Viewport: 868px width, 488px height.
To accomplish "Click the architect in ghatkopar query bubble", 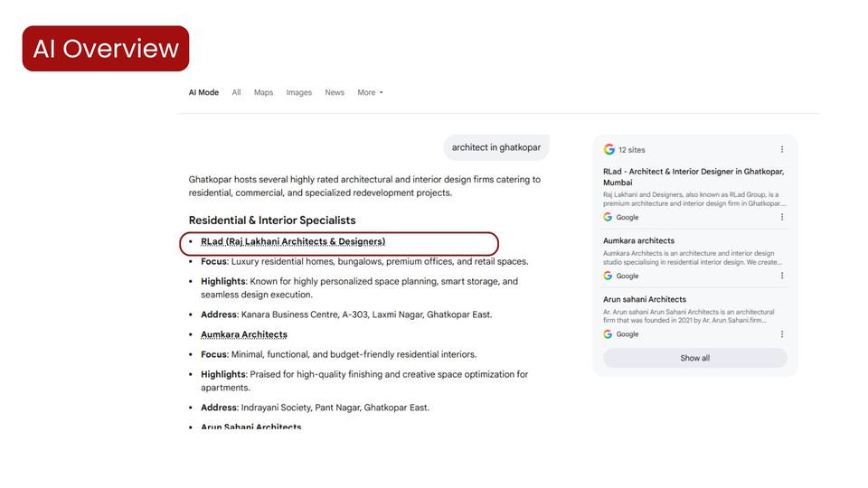I will pyautogui.click(x=496, y=147).
